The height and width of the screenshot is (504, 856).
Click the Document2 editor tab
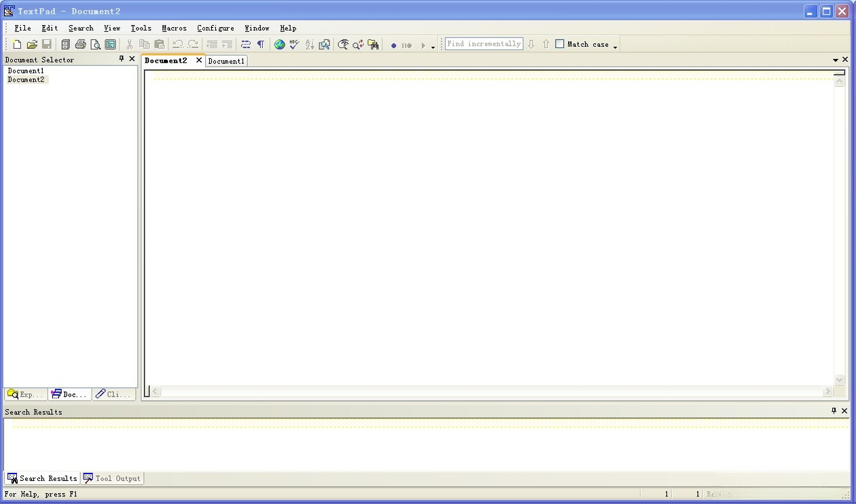point(166,60)
